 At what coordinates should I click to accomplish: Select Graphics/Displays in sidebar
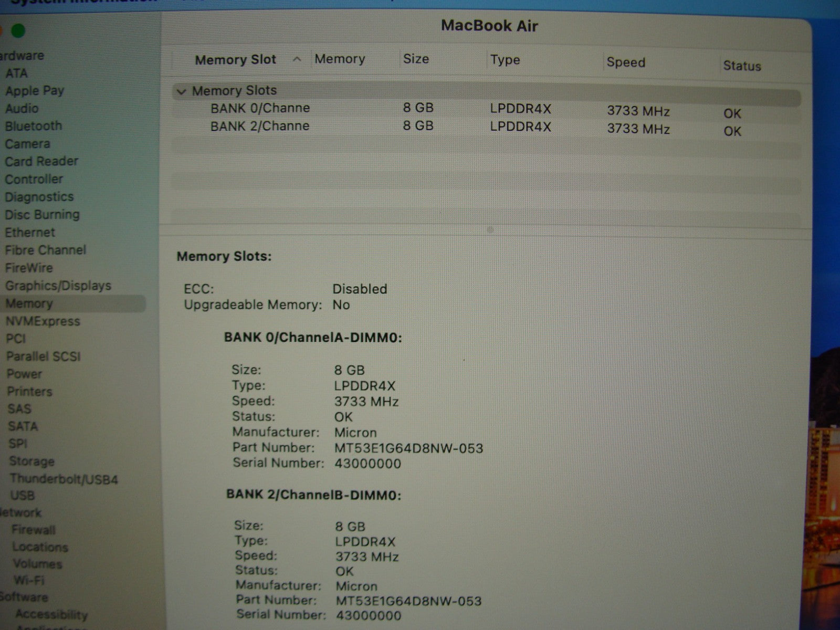point(58,286)
